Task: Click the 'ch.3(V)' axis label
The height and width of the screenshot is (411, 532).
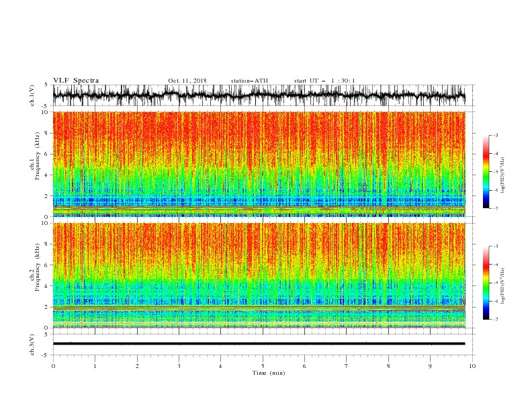Action: (x=32, y=345)
